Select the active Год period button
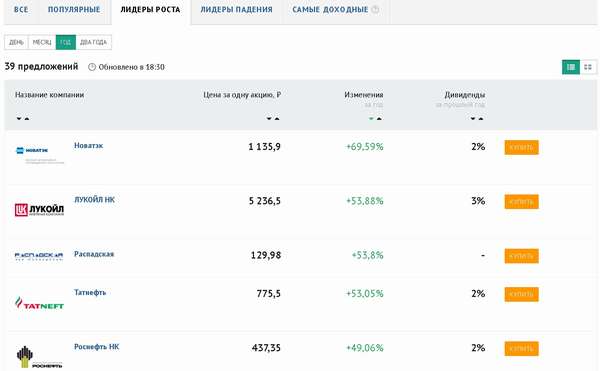The height and width of the screenshot is (371, 600). (x=66, y=42)
